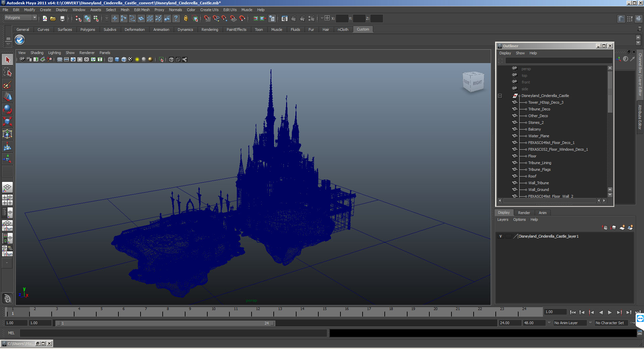Switch to the Polygons shelf tab
This screenshot has height=349, width=644.
[88, 30]
